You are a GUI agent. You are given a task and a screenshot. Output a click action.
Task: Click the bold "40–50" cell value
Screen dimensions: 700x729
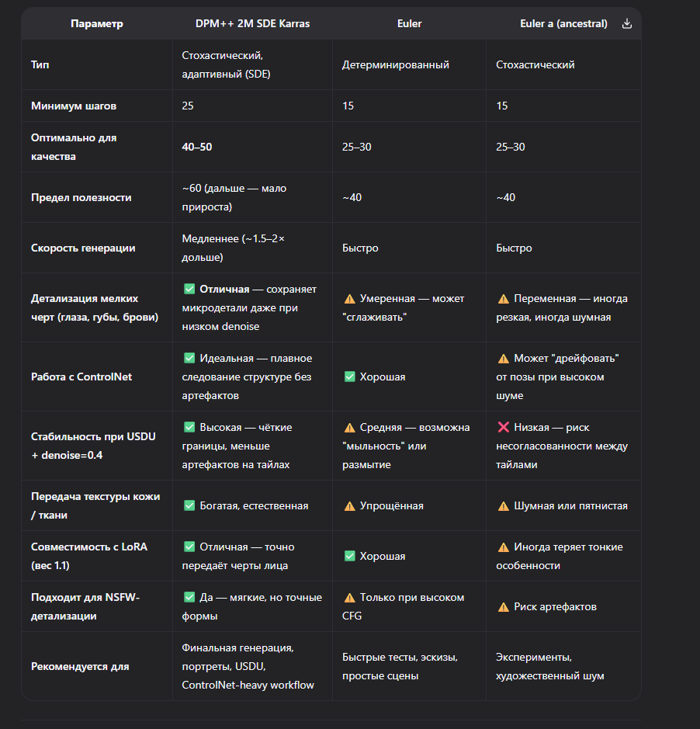click(x=197, y=147)
